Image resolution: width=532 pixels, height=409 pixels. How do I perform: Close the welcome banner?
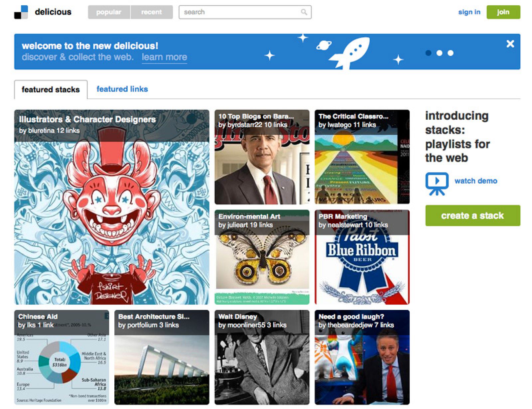click(510, 44)
